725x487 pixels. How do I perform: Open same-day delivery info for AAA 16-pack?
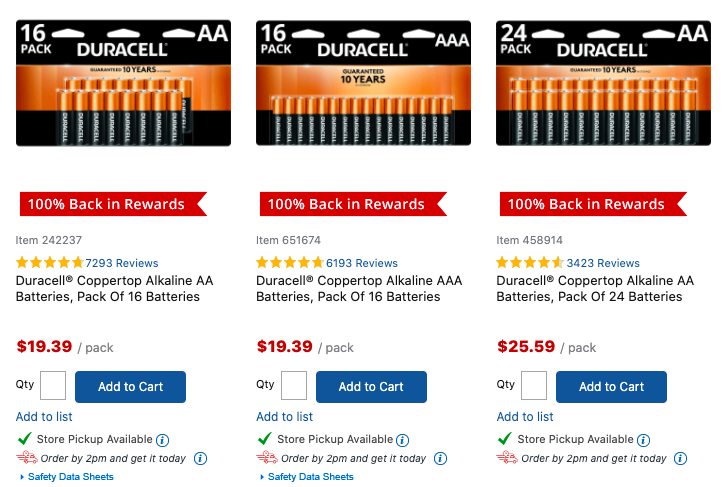440,459
